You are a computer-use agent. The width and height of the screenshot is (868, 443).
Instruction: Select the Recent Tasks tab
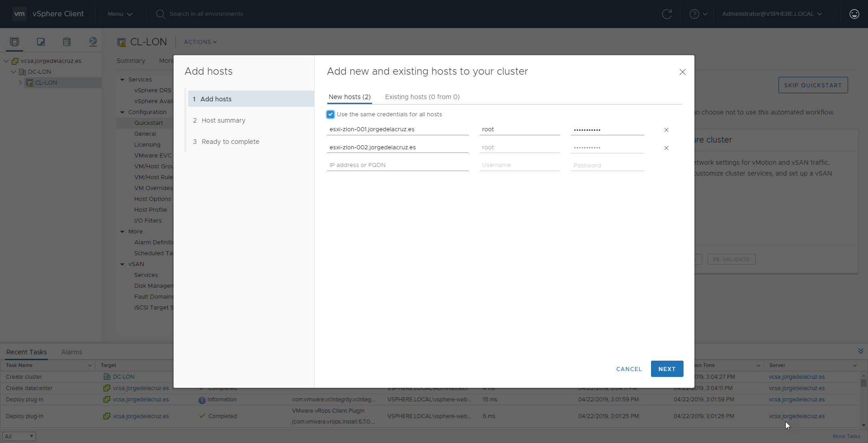click(x=26, y=352)
